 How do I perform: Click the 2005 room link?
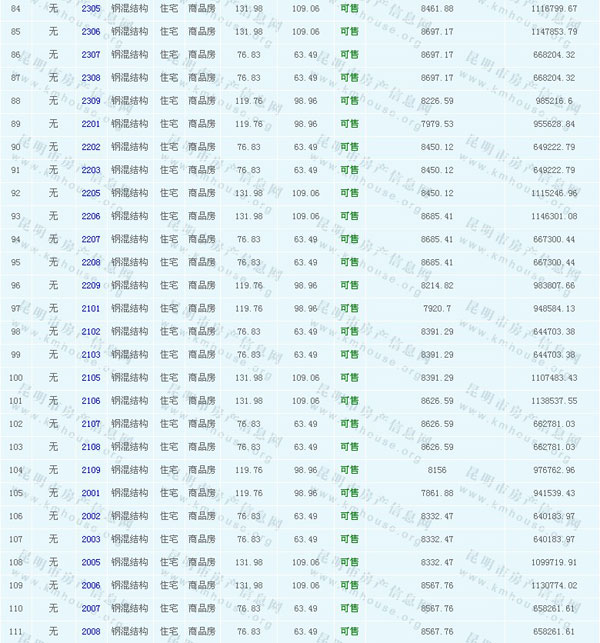[90, 562]
